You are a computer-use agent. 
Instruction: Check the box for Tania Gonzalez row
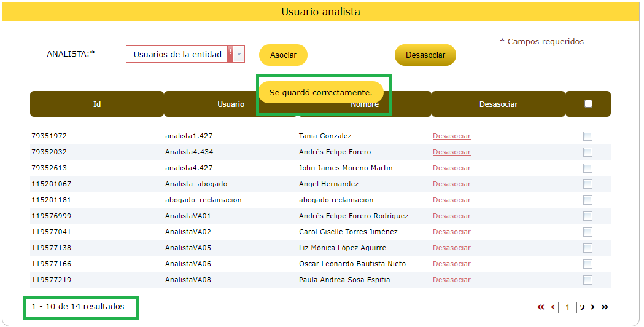pos(588,136)
